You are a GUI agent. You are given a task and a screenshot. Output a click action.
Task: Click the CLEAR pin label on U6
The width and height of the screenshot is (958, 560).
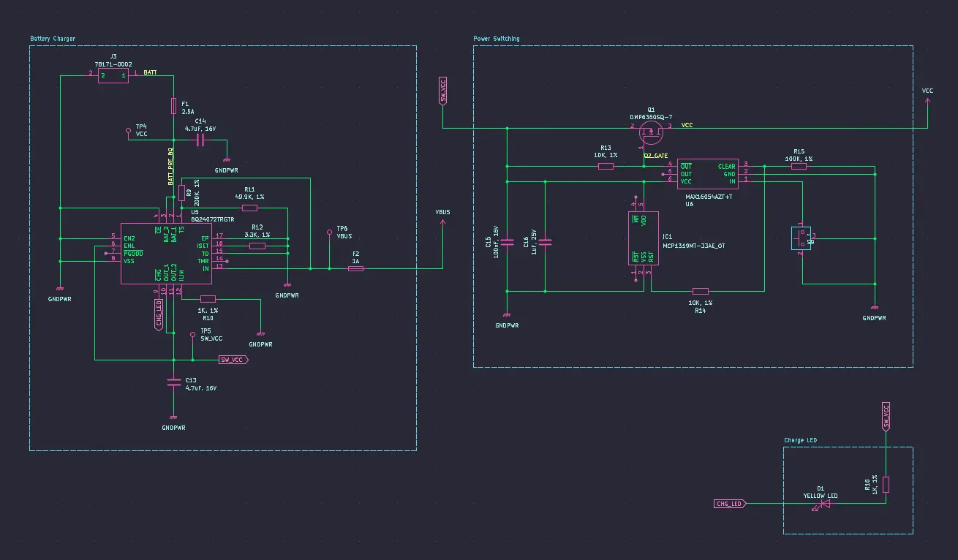[x=727, y=166]
